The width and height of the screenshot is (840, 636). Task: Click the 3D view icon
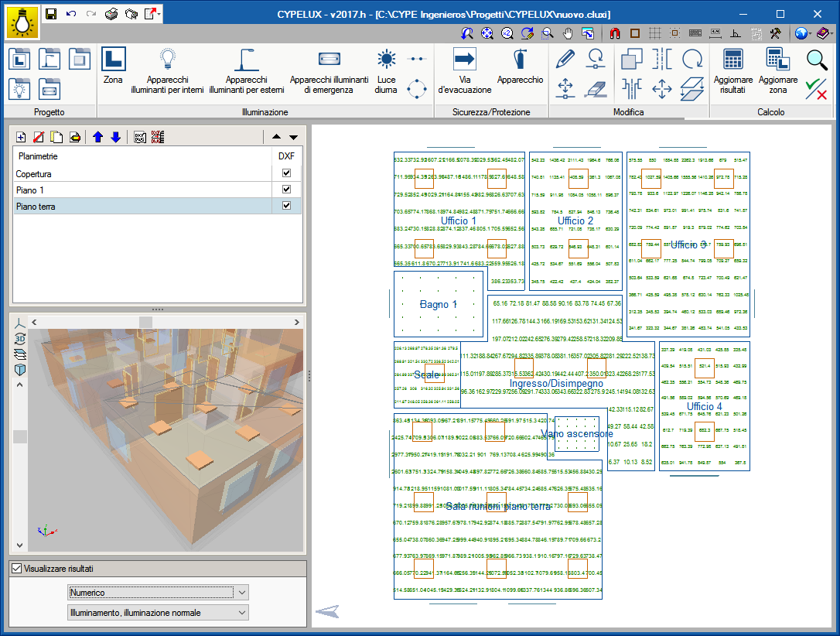point(20,339)
